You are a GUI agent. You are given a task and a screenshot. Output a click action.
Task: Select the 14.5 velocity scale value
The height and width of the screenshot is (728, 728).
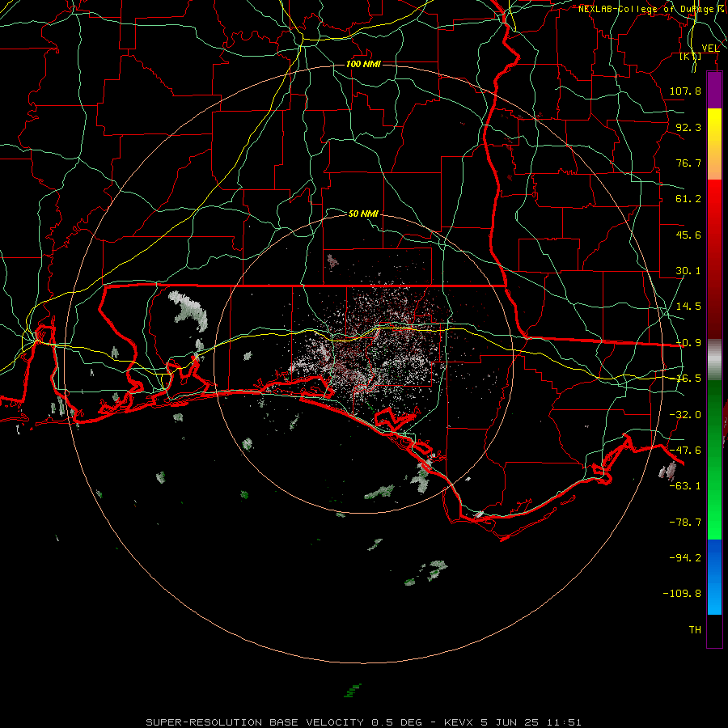688,307
